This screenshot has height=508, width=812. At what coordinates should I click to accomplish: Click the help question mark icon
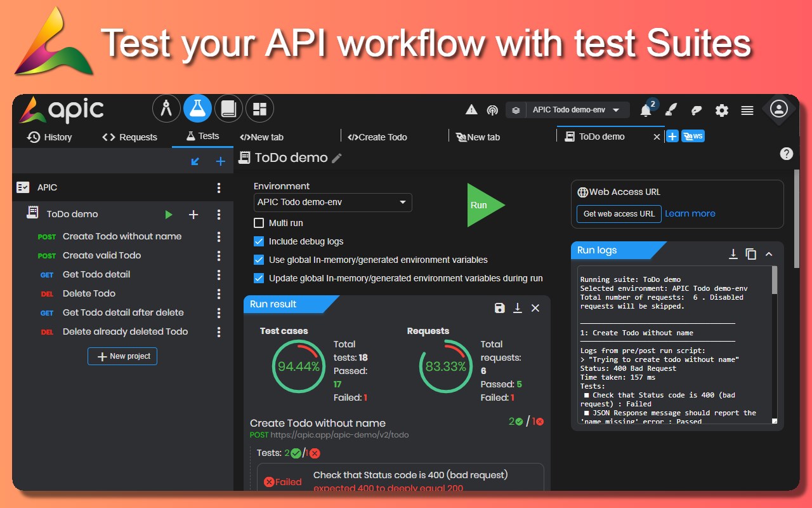[x=786, y=154]
